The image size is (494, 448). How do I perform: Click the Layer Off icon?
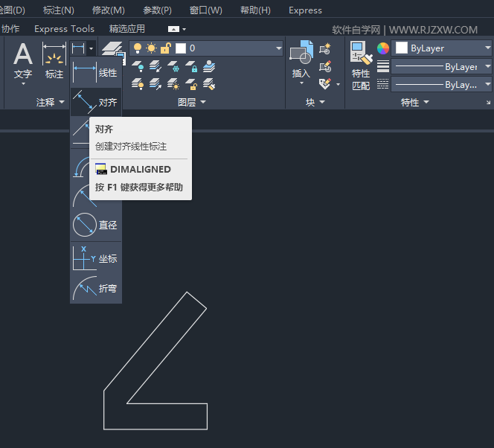(138, 66)
